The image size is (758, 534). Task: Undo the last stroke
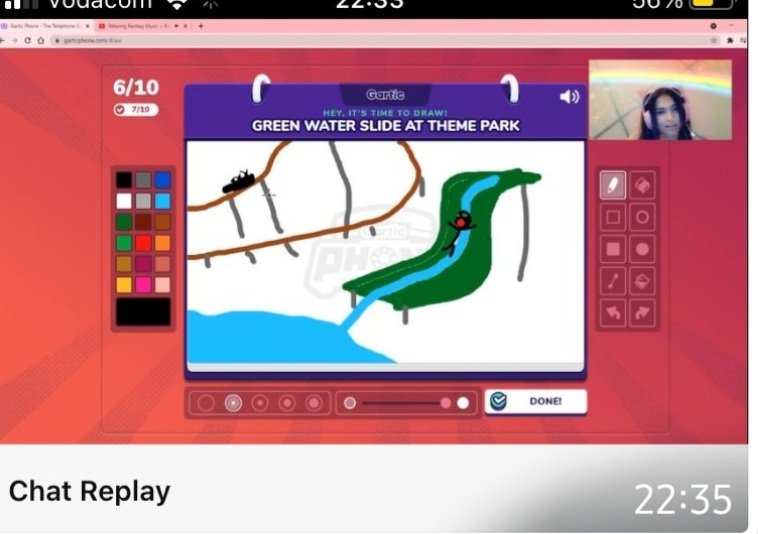pyautogui.click(x=613, y=313)
